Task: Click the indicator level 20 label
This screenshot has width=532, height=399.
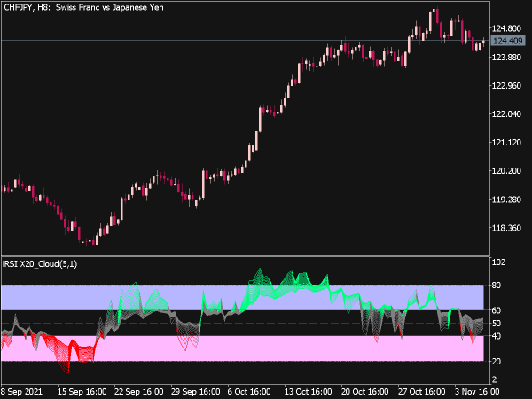Action: 496,362
